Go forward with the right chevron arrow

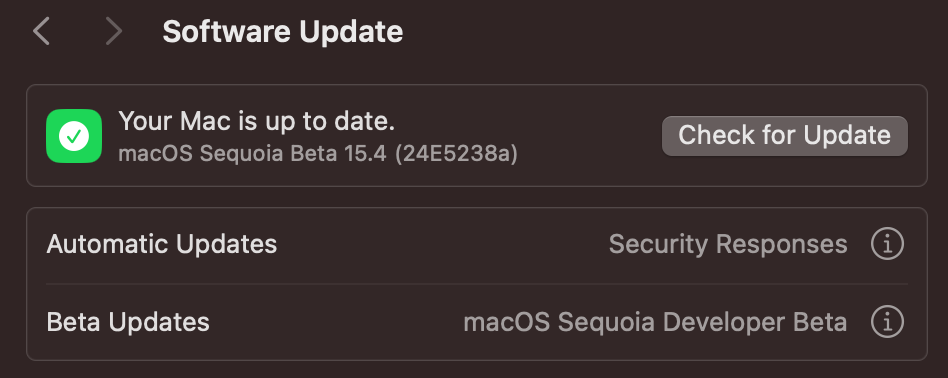pyautogui.click(x=114, y=31)
